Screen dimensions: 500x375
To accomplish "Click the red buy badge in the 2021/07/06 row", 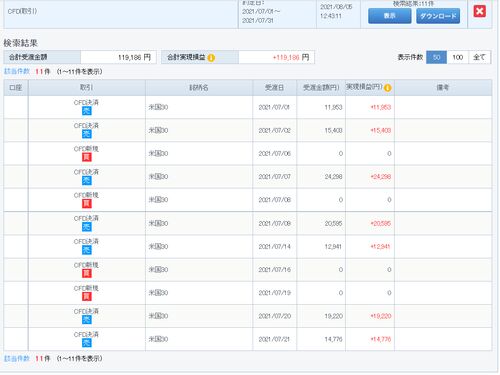I will 87,157.
